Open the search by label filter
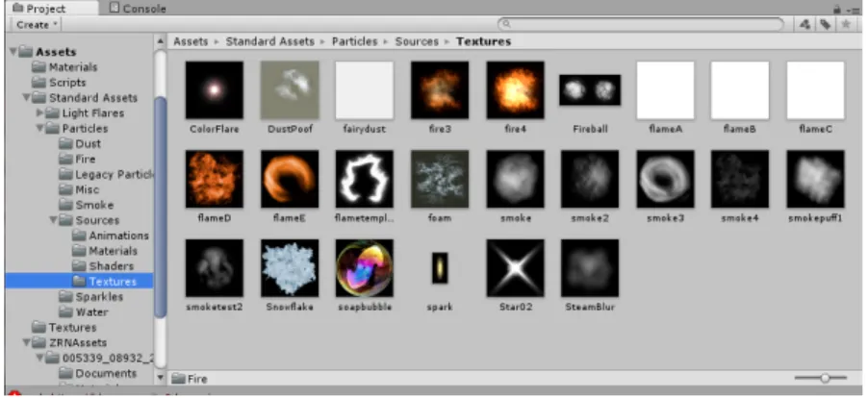 click(x=826, y=24)
